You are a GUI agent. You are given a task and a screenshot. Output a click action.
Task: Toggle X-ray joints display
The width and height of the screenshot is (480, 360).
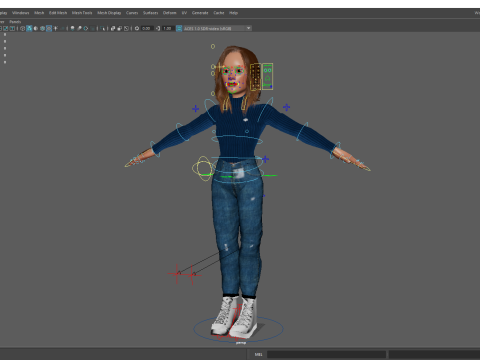coord(126,28)
